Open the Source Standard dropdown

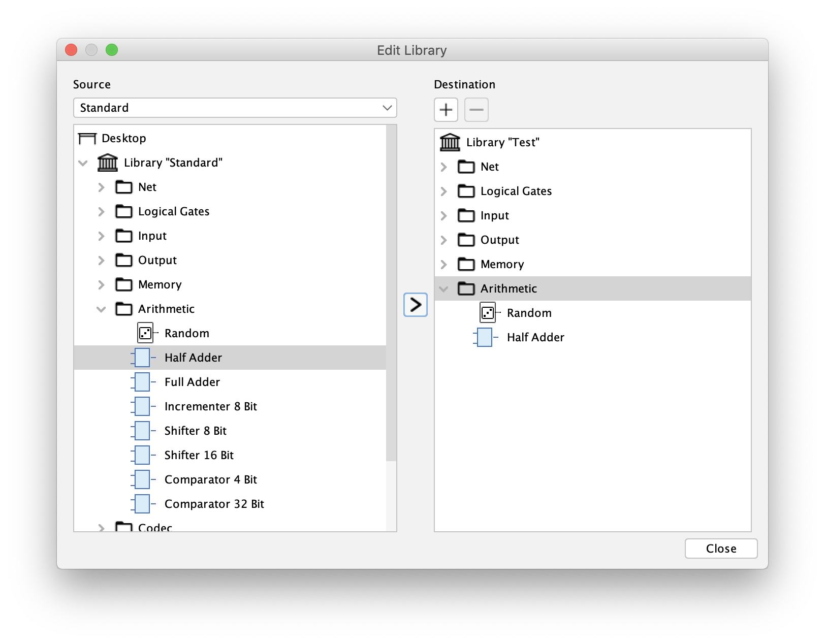(235, 108)
